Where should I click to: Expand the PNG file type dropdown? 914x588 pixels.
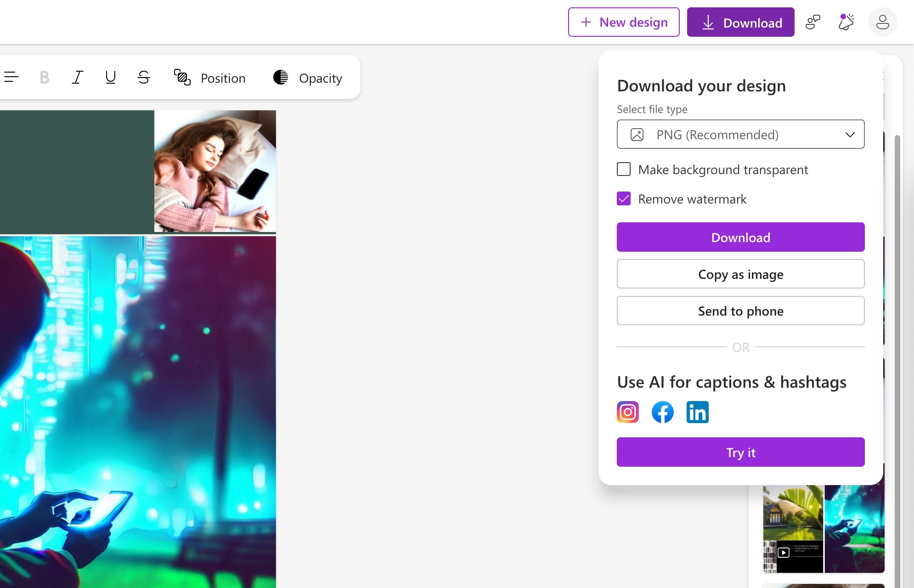[x=740, y=135]
